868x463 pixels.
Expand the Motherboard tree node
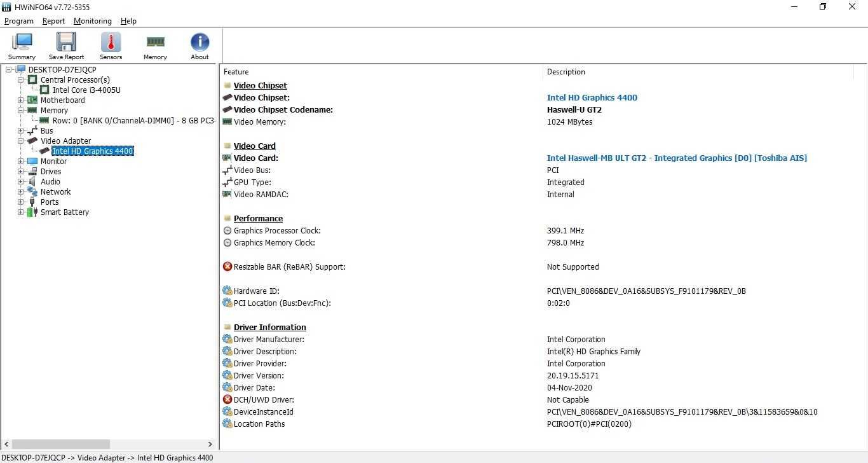point(20,100)
